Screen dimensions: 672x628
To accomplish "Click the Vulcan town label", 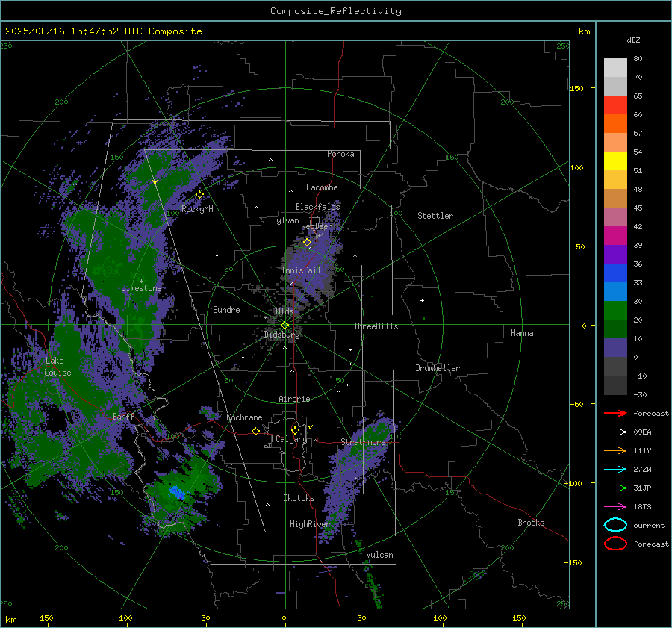I will (x=379, y=555).
